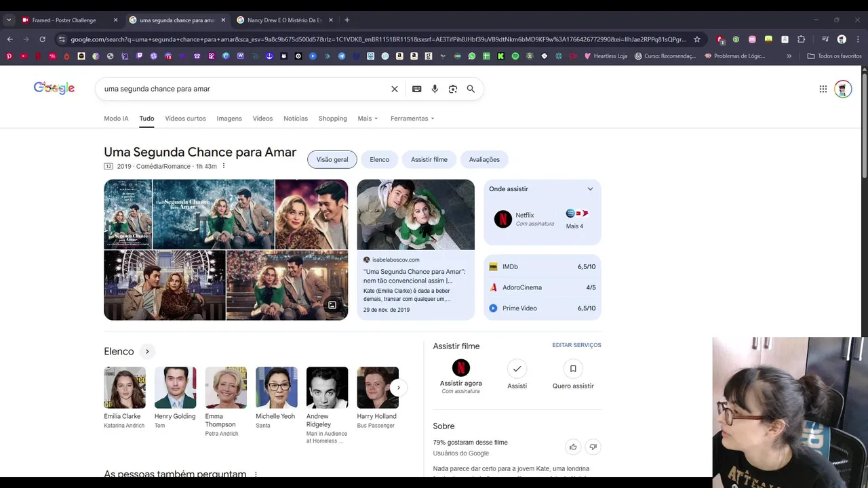This screenshot has height=488, width=868.
Task: Open the Todos os favoritos folder
Action: 834,56
